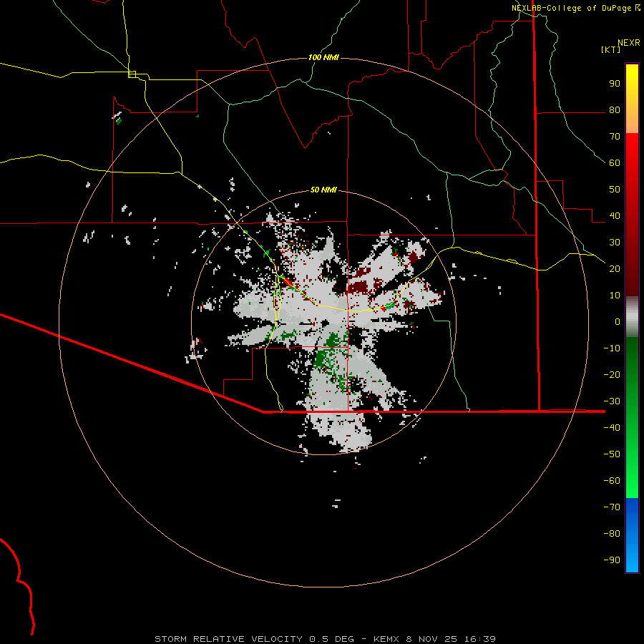Click the KEMX station identifier in the caption

(387, 639)
